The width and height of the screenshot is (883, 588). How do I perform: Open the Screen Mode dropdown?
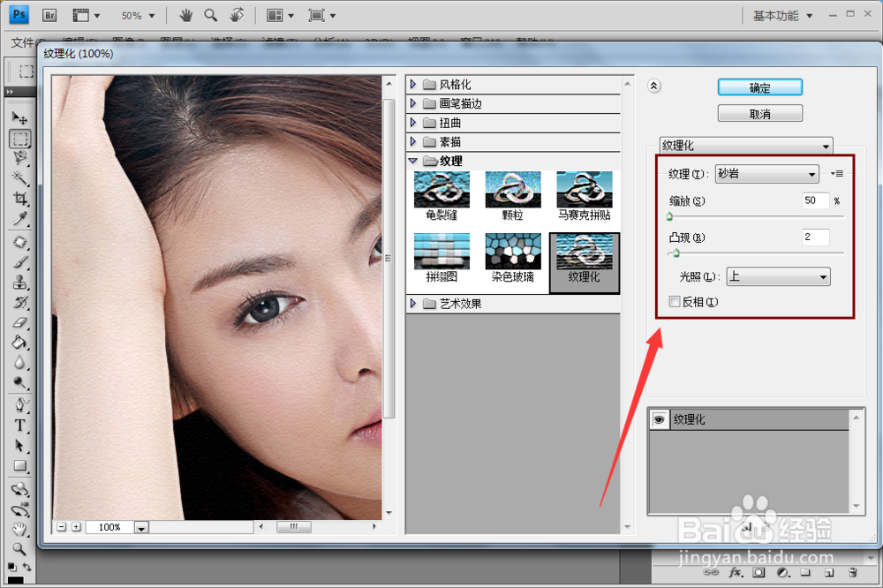(322, 16)
